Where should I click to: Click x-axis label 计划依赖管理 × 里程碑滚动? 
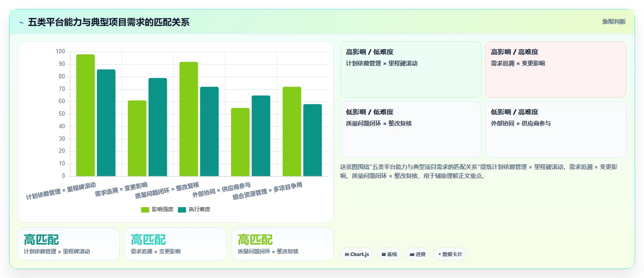point(61,191)
